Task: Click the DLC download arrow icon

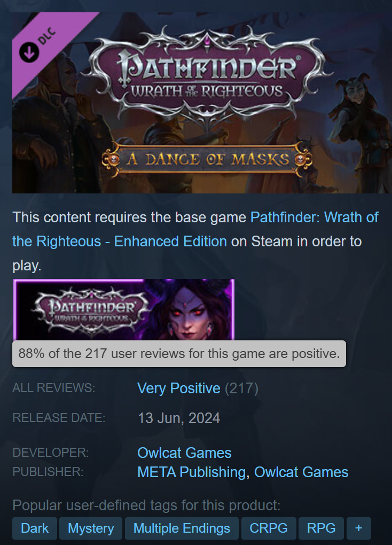Action: coord(29,52)
